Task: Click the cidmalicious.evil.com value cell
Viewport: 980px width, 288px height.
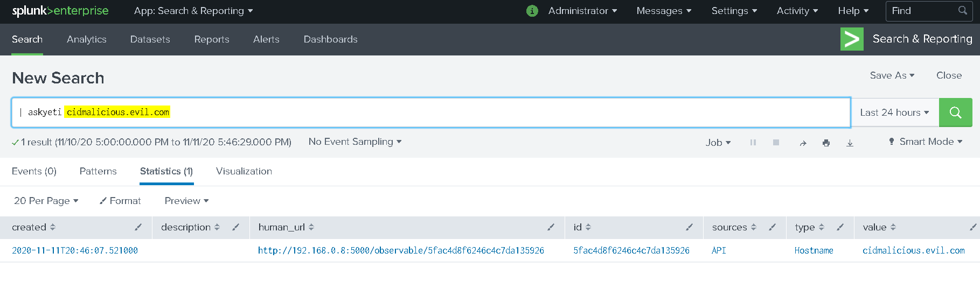Action: pos(914,250)
